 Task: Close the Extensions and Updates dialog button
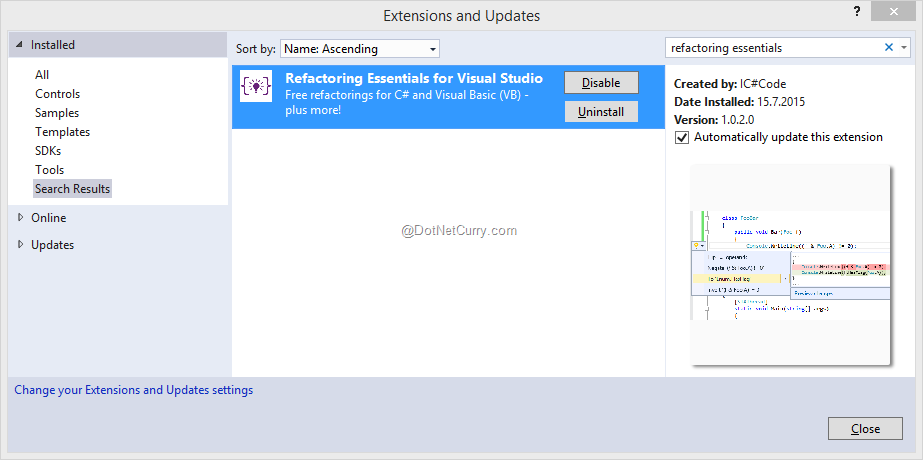coord(865,429)
